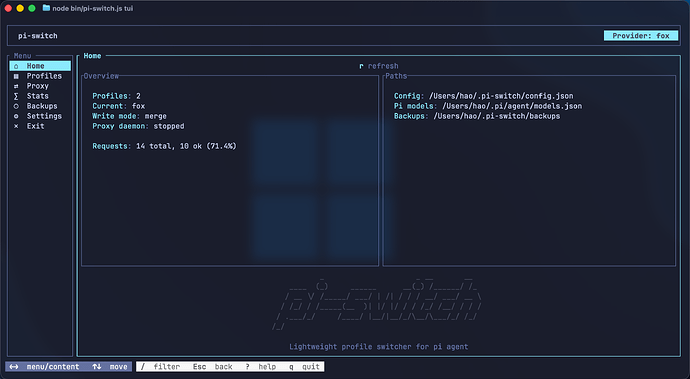Click the r refresh hint
690x379 pixels.
point(378,66)
